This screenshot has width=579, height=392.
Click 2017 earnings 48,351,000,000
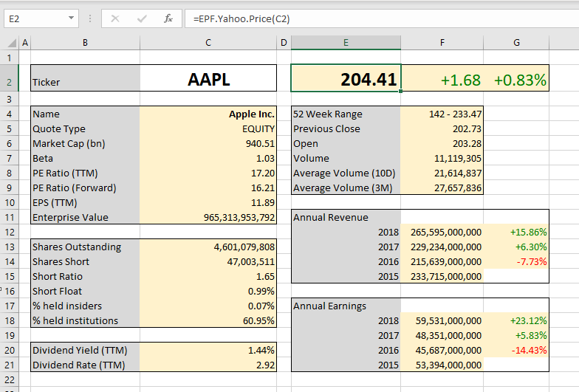click(x=442, y=335)
